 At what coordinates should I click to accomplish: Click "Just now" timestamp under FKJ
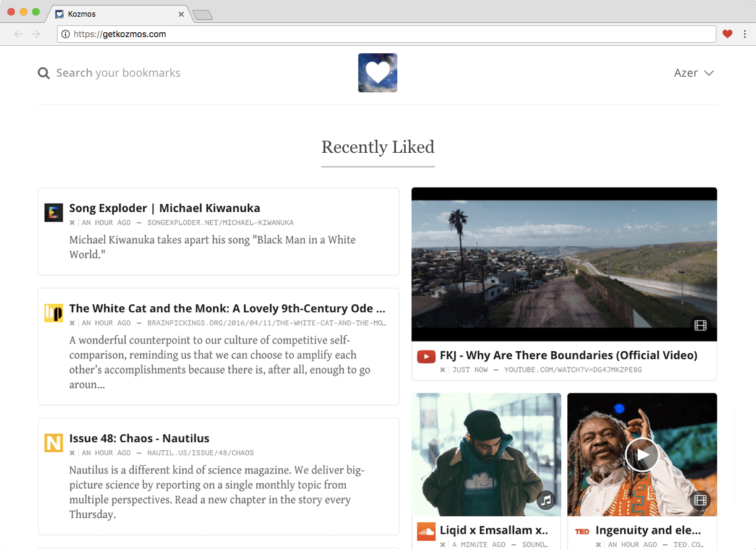[470, 370]
